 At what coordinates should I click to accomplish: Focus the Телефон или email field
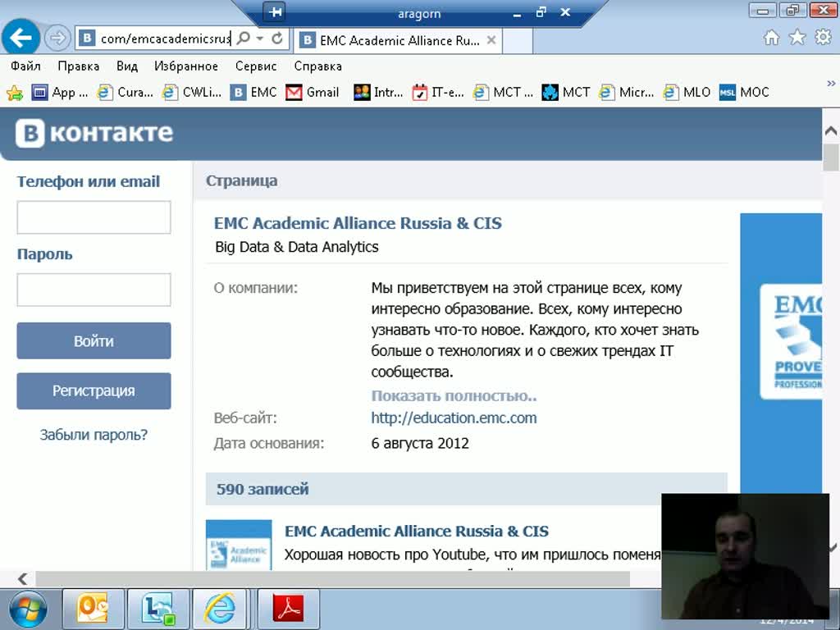click(x=94, y=217)
